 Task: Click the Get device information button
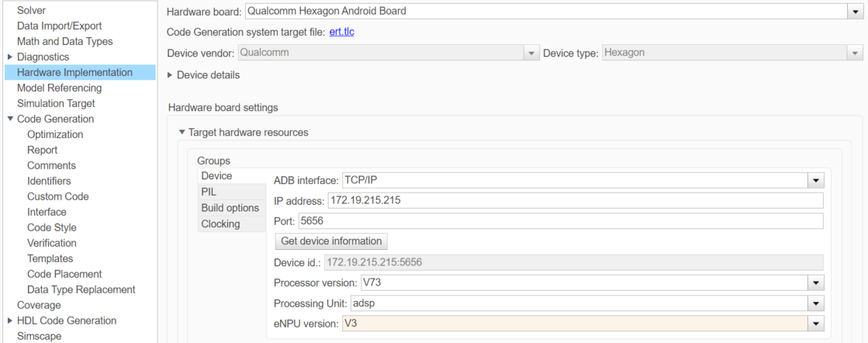pos(331,241)
